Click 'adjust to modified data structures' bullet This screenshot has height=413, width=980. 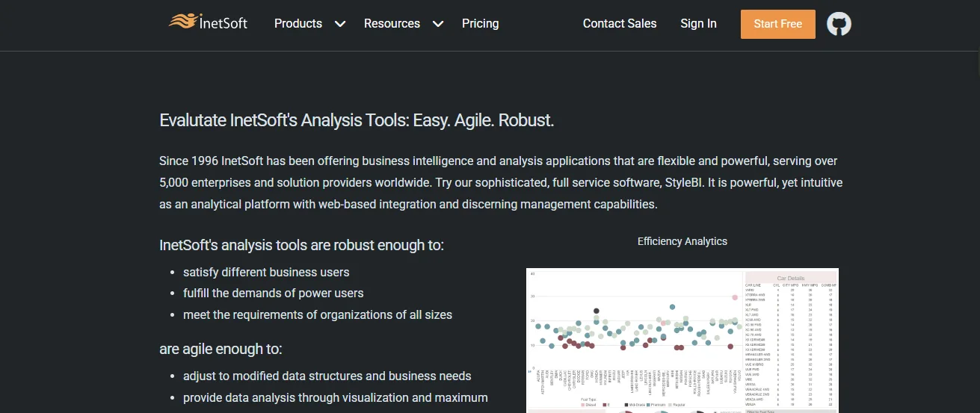click(x=327, y=376)
